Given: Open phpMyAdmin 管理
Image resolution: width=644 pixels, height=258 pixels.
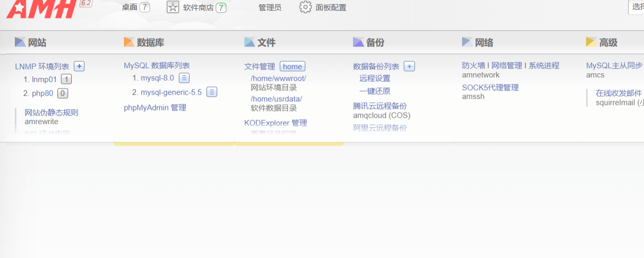Looking at the screenshot, I should click(x=155, y=107).
